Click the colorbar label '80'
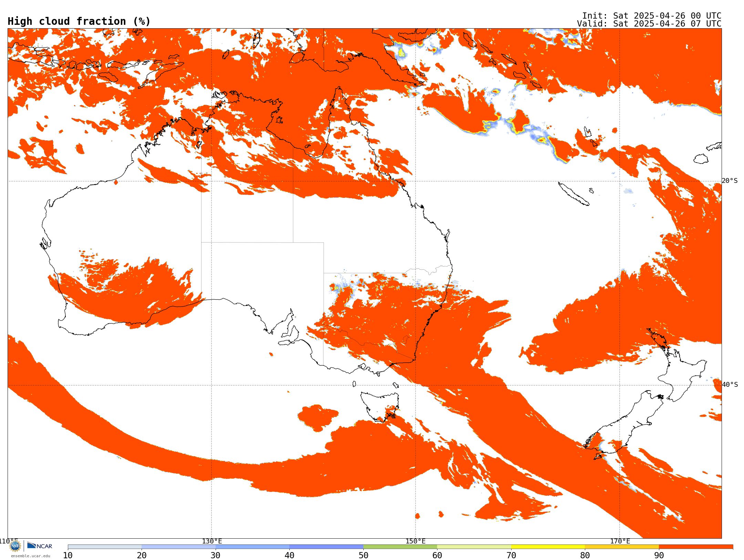The width and height of the screenshot is (744, 560). click(585, 556)
